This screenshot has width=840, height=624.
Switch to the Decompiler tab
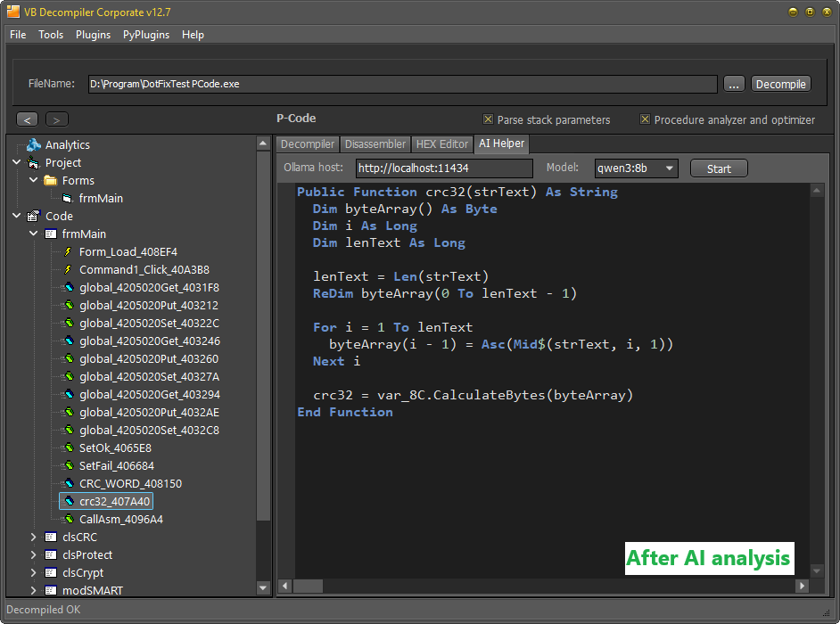pyautogui.click(x=308, y=144)
